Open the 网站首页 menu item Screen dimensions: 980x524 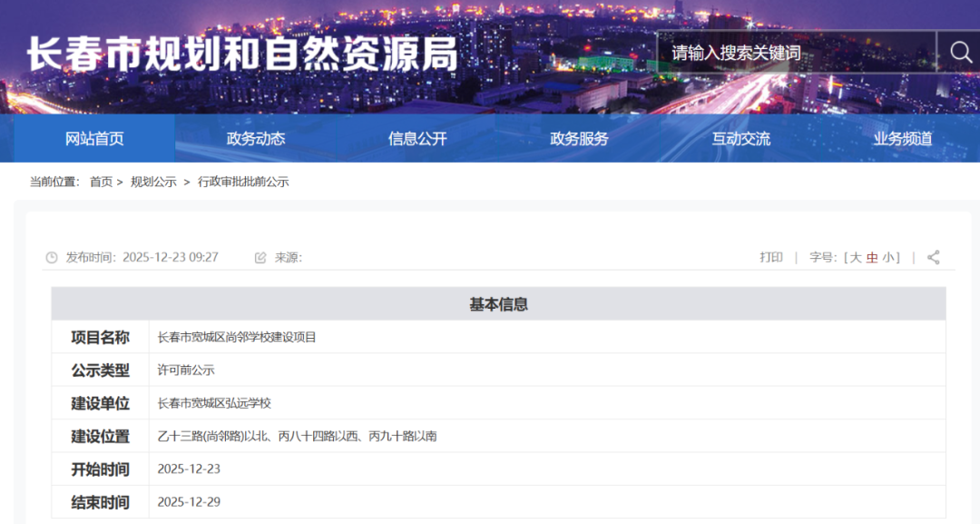click(93, 138)
